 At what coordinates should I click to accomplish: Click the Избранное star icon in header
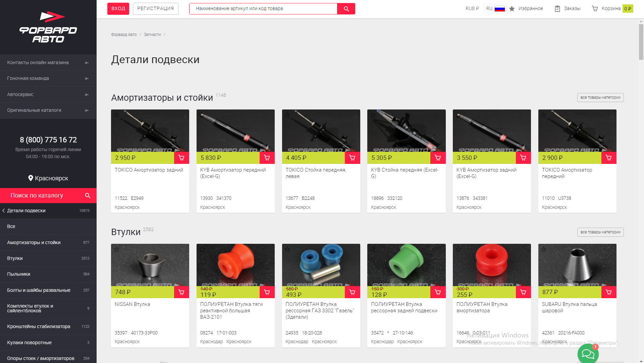tap(512, 9)
